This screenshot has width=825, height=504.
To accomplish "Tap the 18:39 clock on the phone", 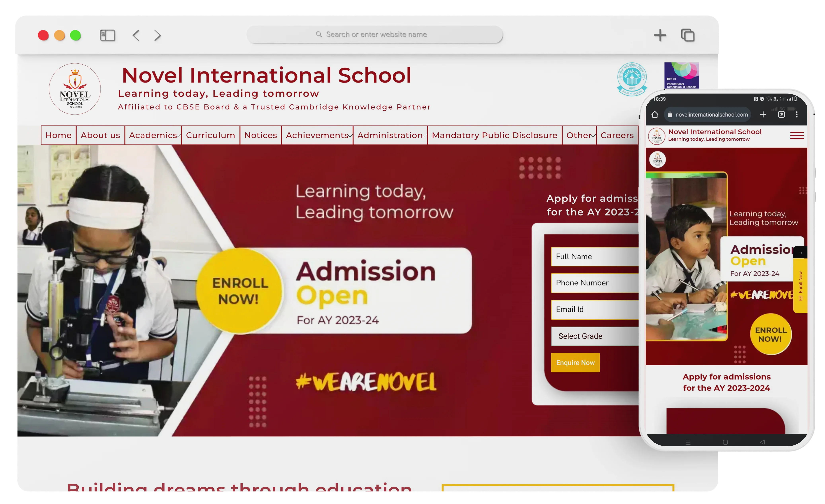I will [660, 99].
